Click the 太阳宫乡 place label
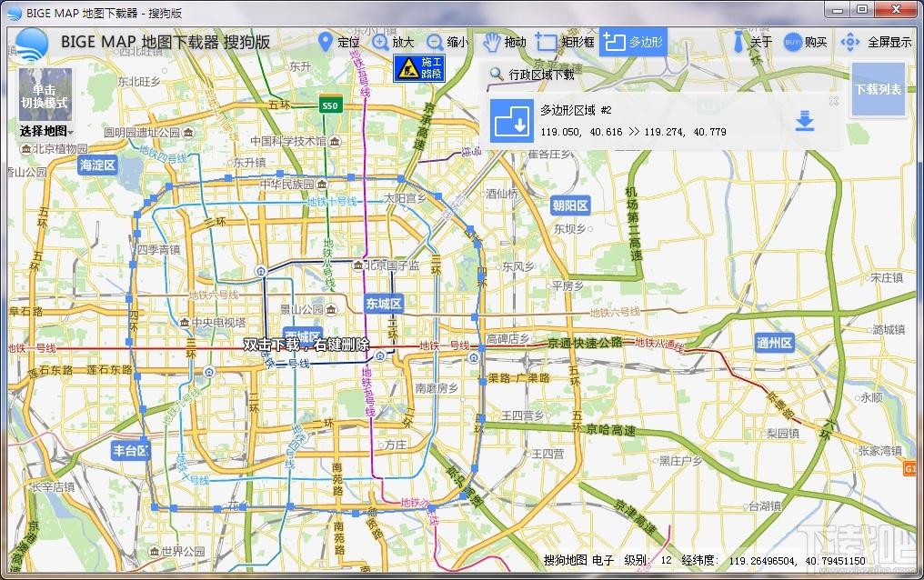 (406, 198)
